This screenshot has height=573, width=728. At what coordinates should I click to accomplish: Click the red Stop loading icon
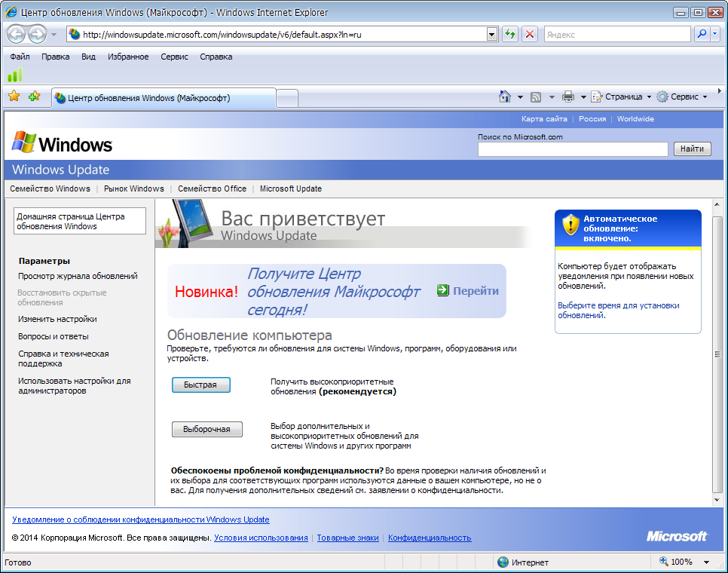pyautogui.click(x=530, y=34)
